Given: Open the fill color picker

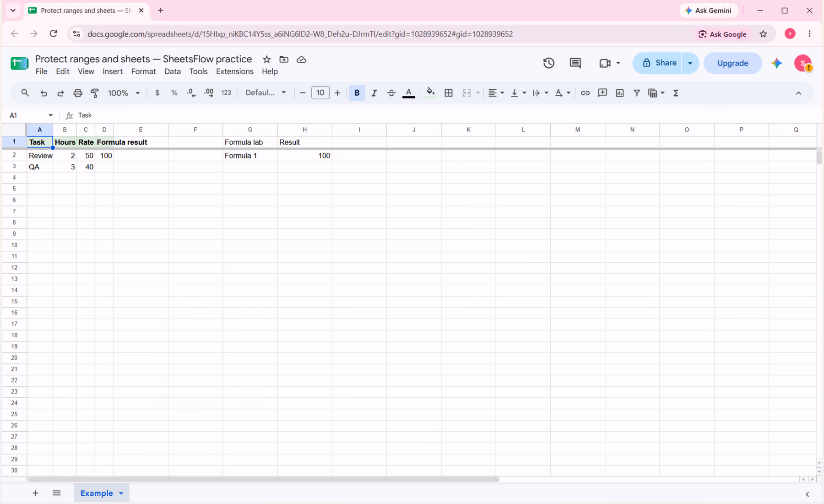Looking at the screenshot, I should pyautogui.click(x=430, y=93).
